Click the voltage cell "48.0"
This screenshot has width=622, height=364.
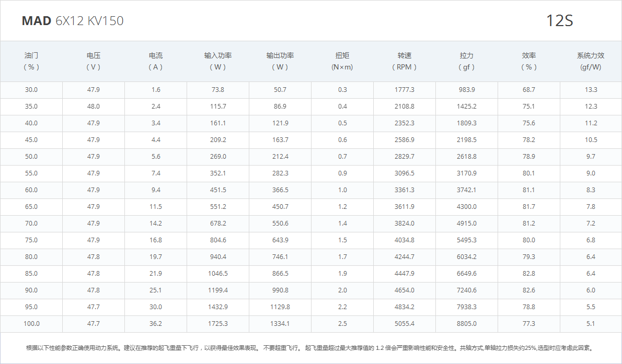(94, 106)
